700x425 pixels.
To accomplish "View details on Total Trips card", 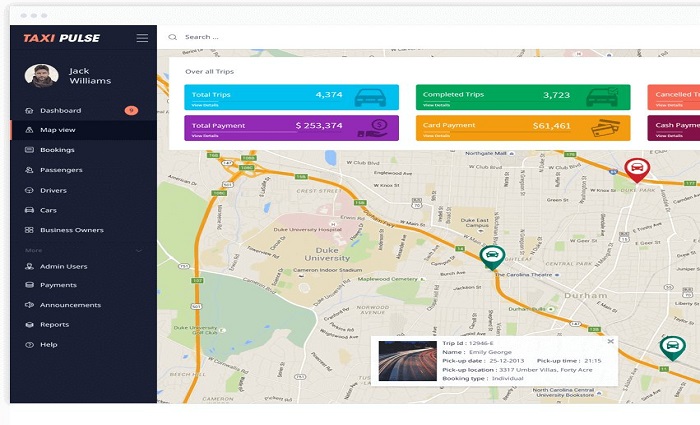I will tap(205, 105).
